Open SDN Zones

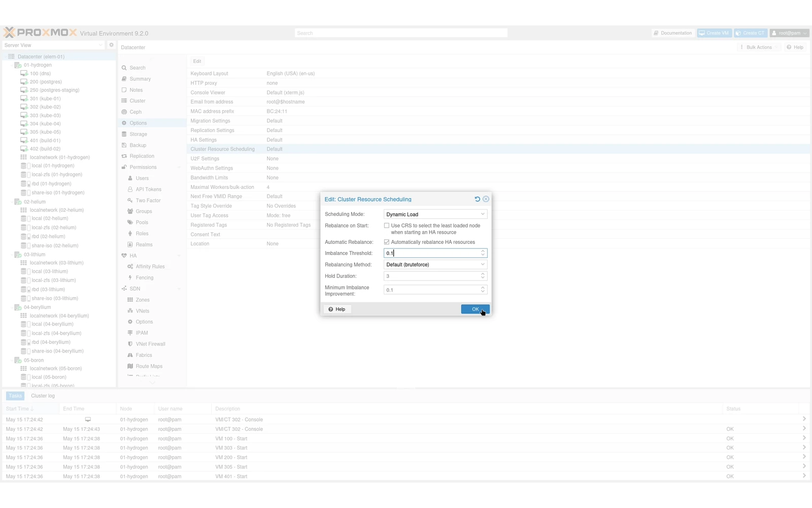tap(142, 300)
